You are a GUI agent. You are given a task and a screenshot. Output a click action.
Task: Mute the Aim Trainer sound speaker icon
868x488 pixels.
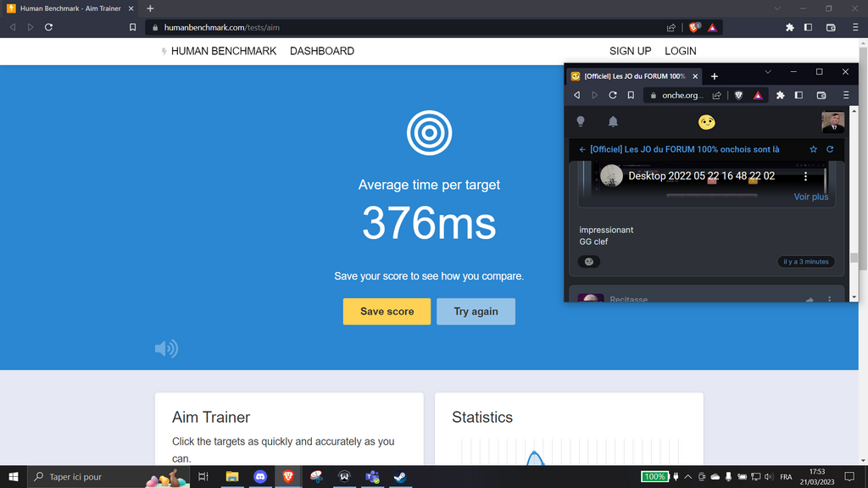[x=166, y=348]
